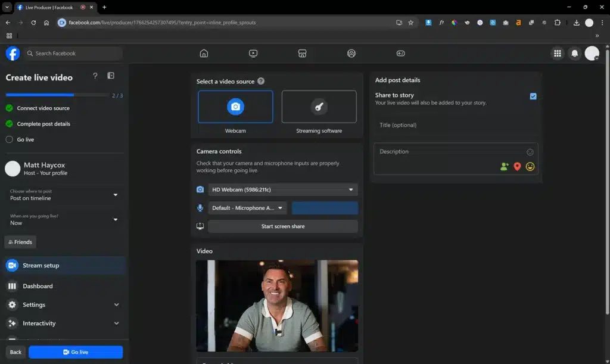This screenshot has width=610, height=364.
Task: Open the Choose where to post dropdown
Action: tap(64, 195)
